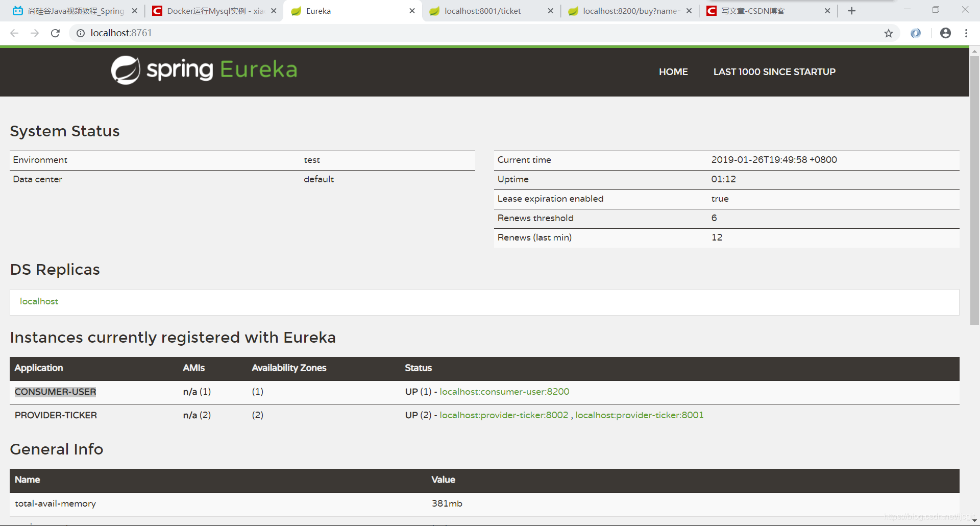Close the localhost:8200/buy tab
Image resolution: width=980 pixels, height=526 pixels.
(x=689, y=11)
